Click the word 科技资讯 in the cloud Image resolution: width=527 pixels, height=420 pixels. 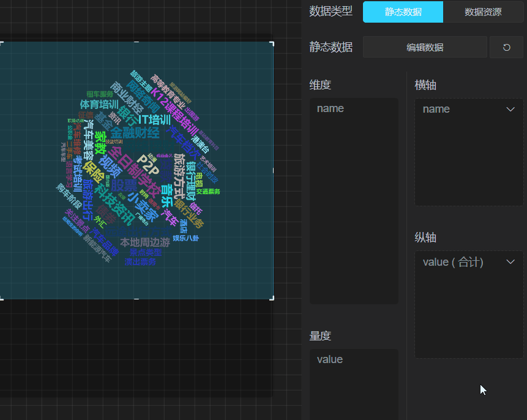[114, 204]
